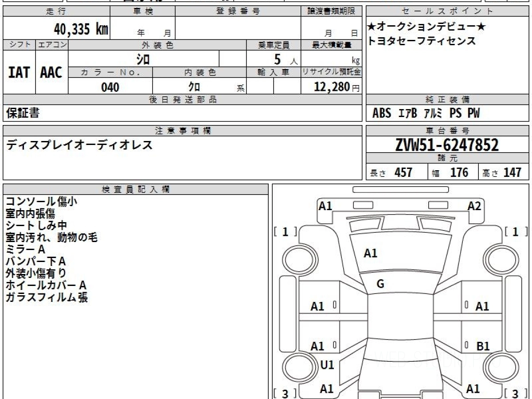Image resolution: width=532 pixels, height=399 pixels.
Task: Click inspector note コンソール傷小
Action: point(42,202)
